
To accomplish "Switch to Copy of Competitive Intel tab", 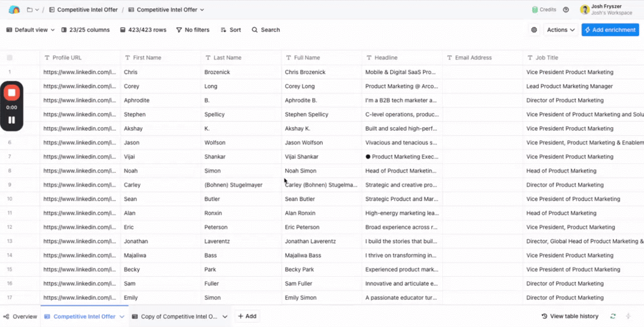I will pyautogui.click(x=179, y=316).
